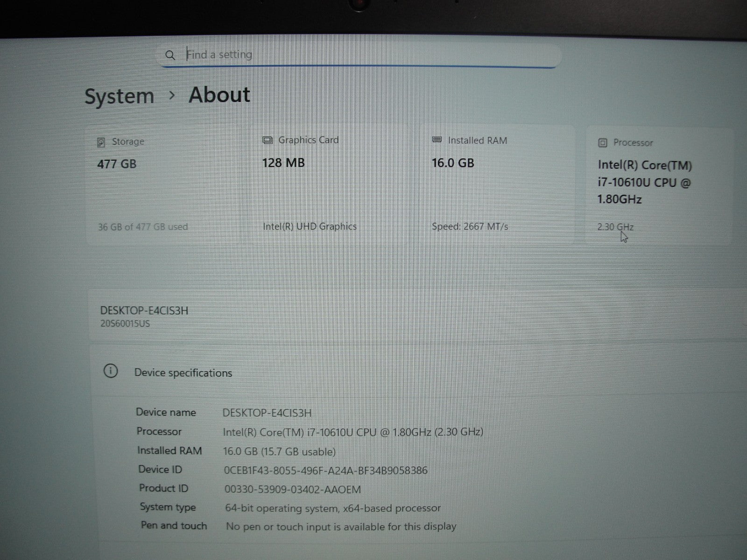
Task: Click the Speed 2667 MT/s text
Action: [x=470, y=227]
